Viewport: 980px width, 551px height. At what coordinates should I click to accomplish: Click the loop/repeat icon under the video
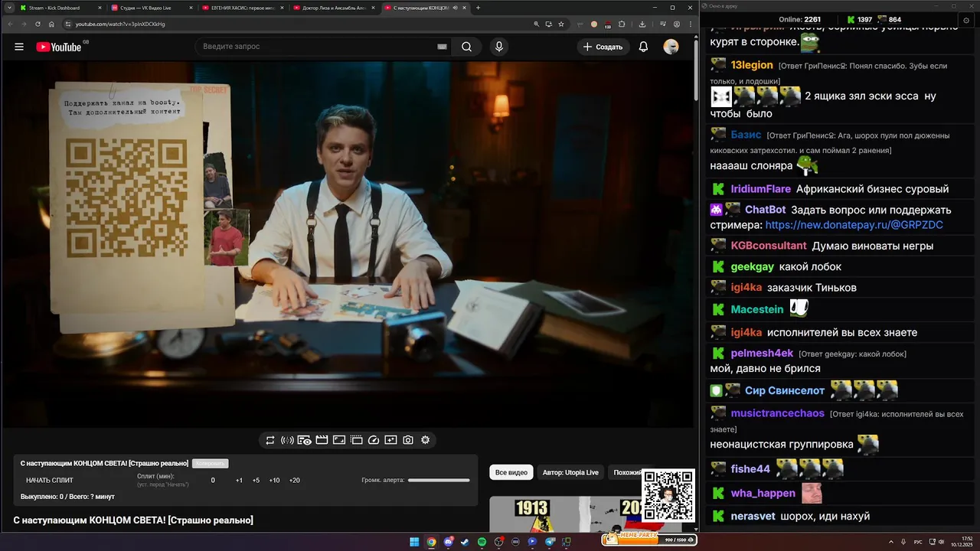point(270,440)
